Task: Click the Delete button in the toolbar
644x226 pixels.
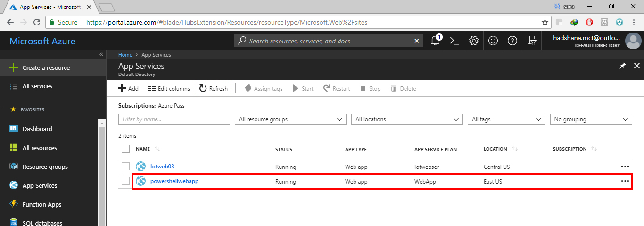Action: (403, 88)
